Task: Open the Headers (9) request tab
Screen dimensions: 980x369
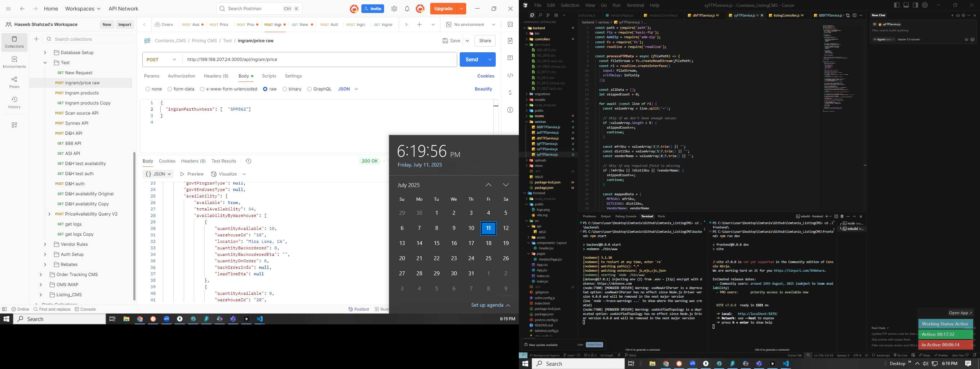Action: click(x=216, y=76)
